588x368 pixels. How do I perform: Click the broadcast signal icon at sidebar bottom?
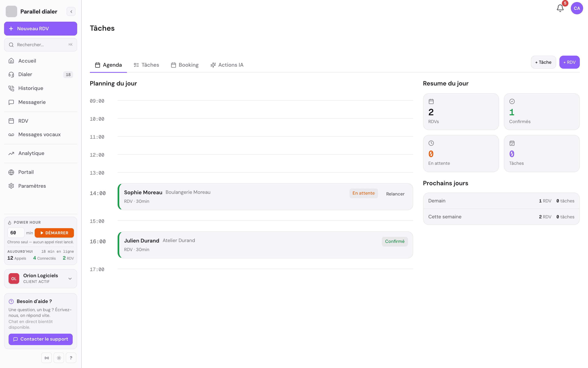(x=47, y=358)
